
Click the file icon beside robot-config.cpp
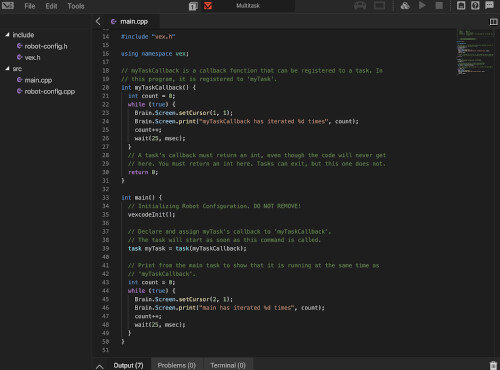tap(20, 91)
